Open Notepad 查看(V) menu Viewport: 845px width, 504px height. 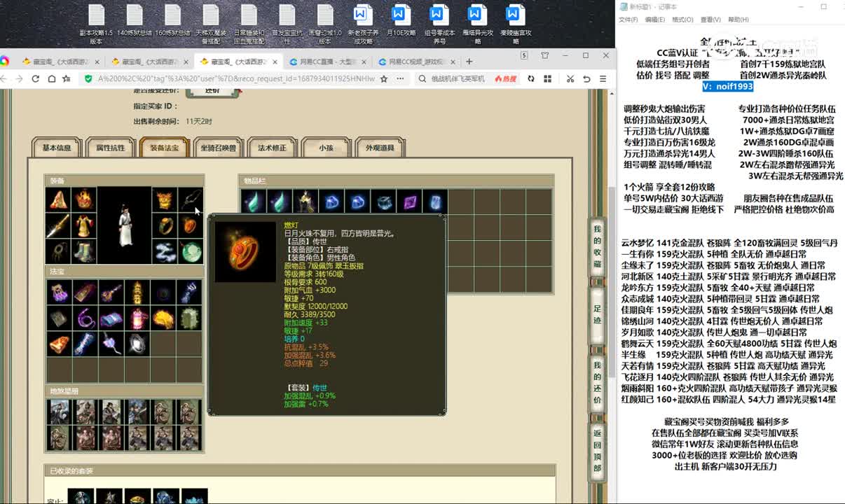710,20
